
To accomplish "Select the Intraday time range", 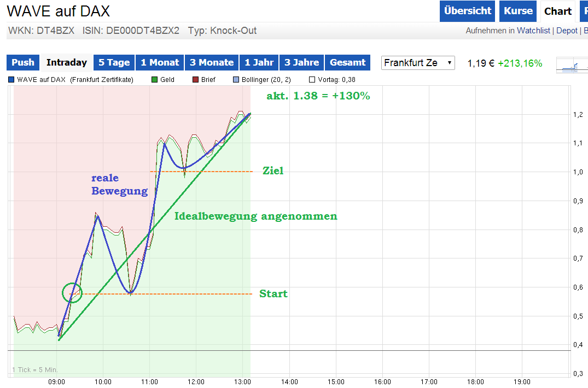I will pyautogui.click(x=67, y=62).
